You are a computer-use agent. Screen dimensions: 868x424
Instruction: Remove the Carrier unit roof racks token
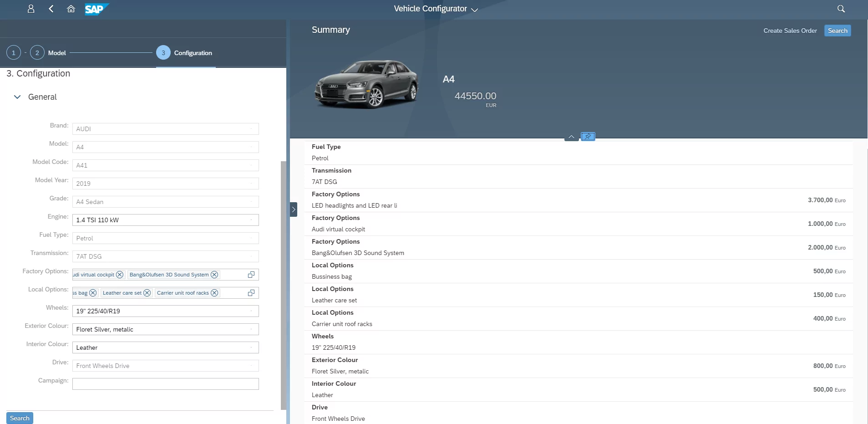pos(214,293)
